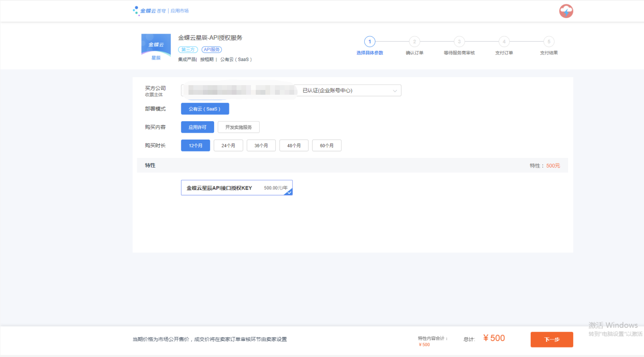644x357 pixels.
Task: Toggle the 金蝶云星辰API接口授权KEY feature card
Action: click(237, 187)
